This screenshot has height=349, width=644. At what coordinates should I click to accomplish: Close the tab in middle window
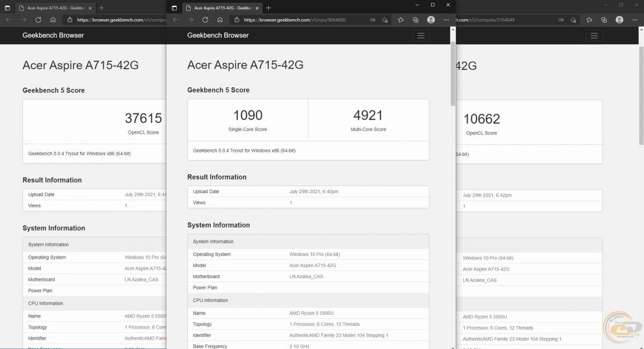coord(257,8)
